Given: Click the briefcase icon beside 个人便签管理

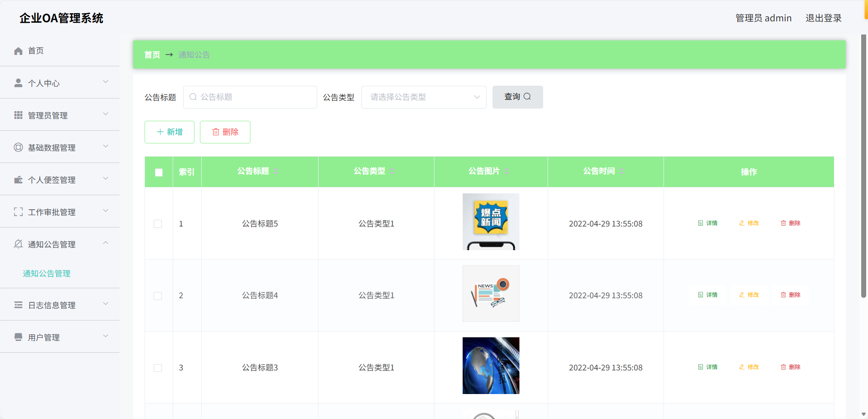Looking at the screenshot, I should click(x=18, y=179).
